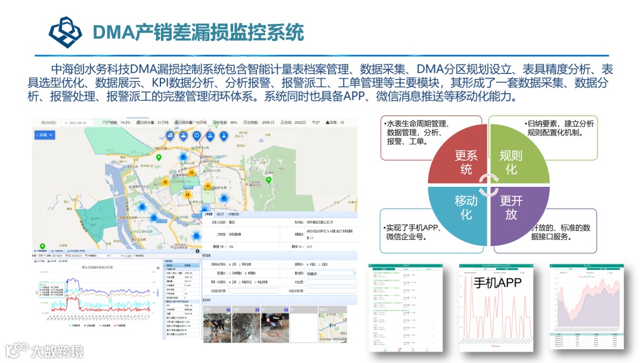644x363 pixels.
Task: Click orange cluster marker numbered 11
Action: point(208,186)
